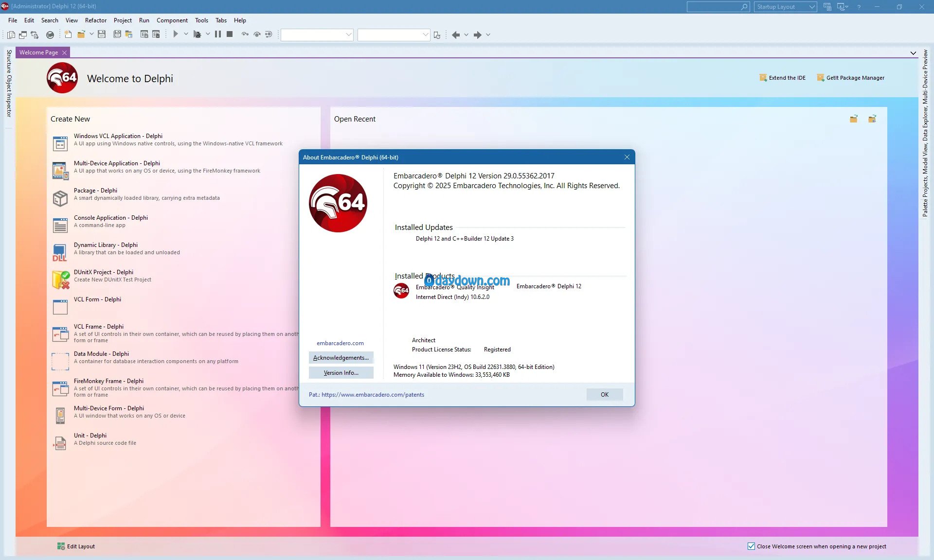Image resolution: width=934 pixels, height=560 pixels.
Task: Click the IDE search box in title bar
Action: [718, 7]
